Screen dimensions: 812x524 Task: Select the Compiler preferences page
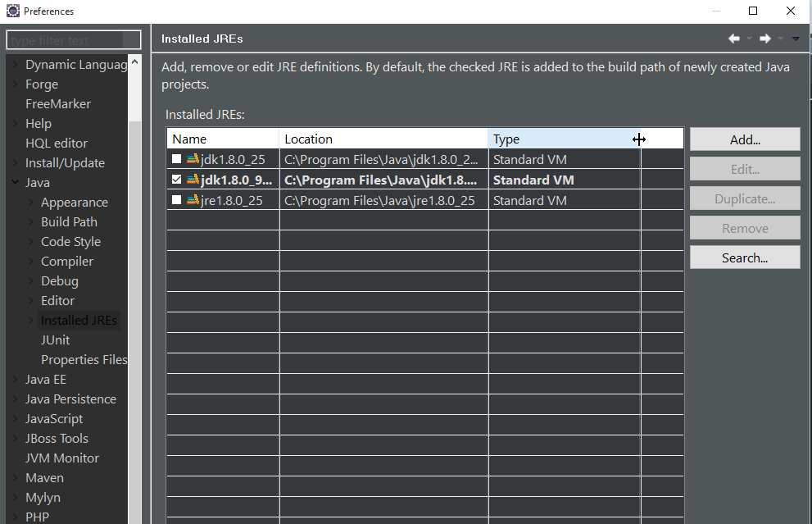(x=67, y=262)
